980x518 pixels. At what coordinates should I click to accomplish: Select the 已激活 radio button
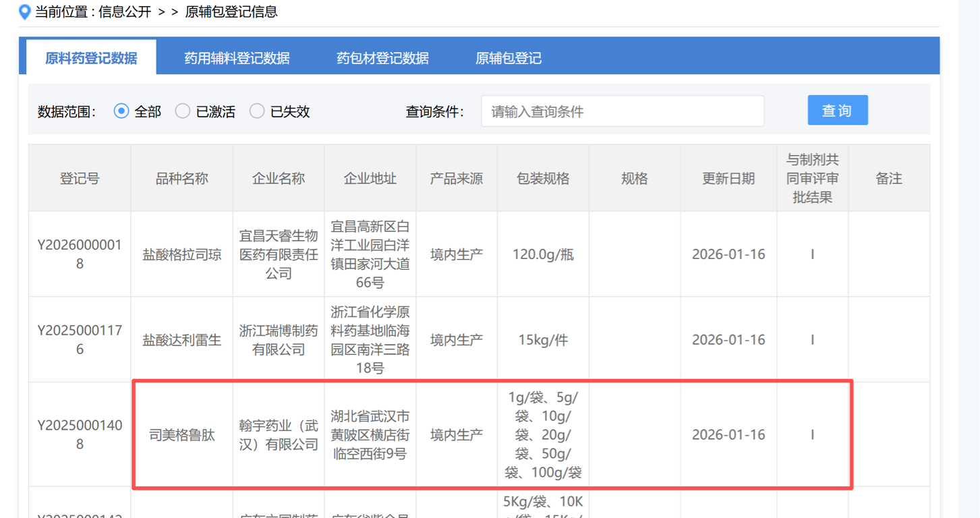[183, 111]
